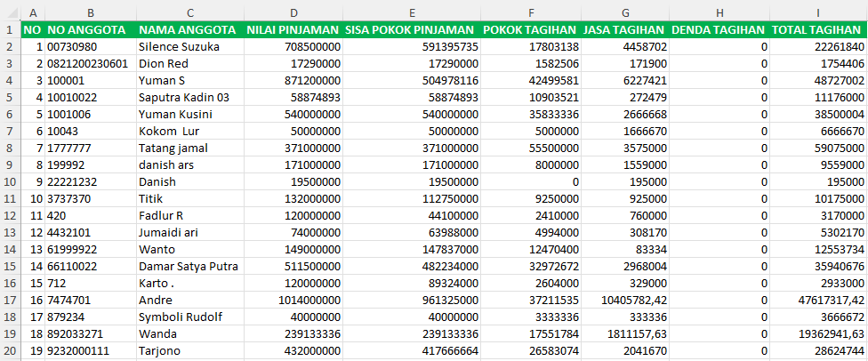Select column B header
Image resolution: width=868 pixels, height=361 pixels.
click(91, 12)
